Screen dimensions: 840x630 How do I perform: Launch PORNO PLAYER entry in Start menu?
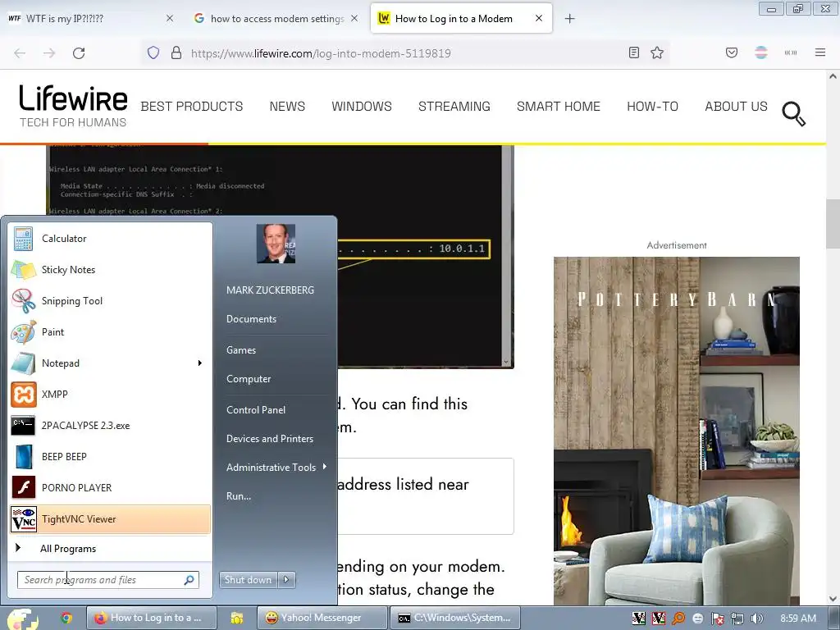point(110,487)
